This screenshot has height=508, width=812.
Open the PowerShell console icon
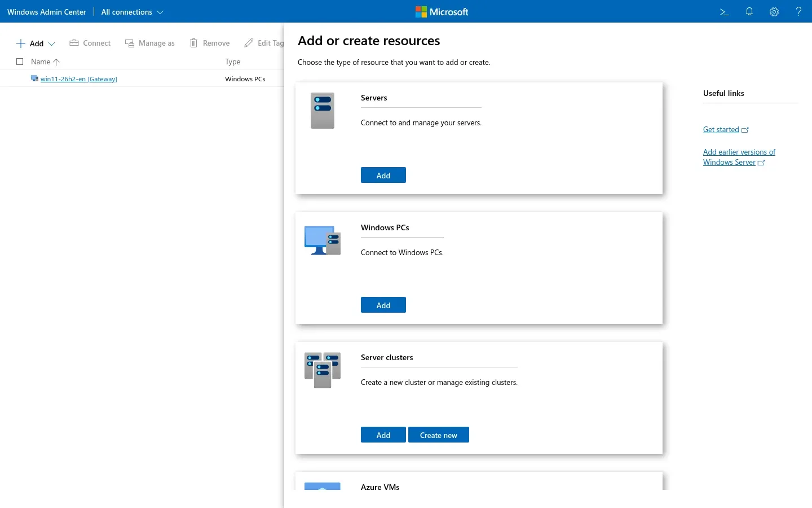pos(725,12)
